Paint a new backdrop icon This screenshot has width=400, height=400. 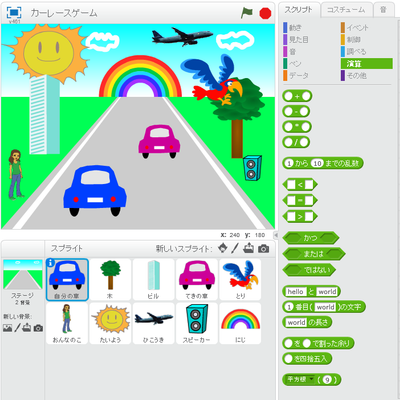point(17,328)
